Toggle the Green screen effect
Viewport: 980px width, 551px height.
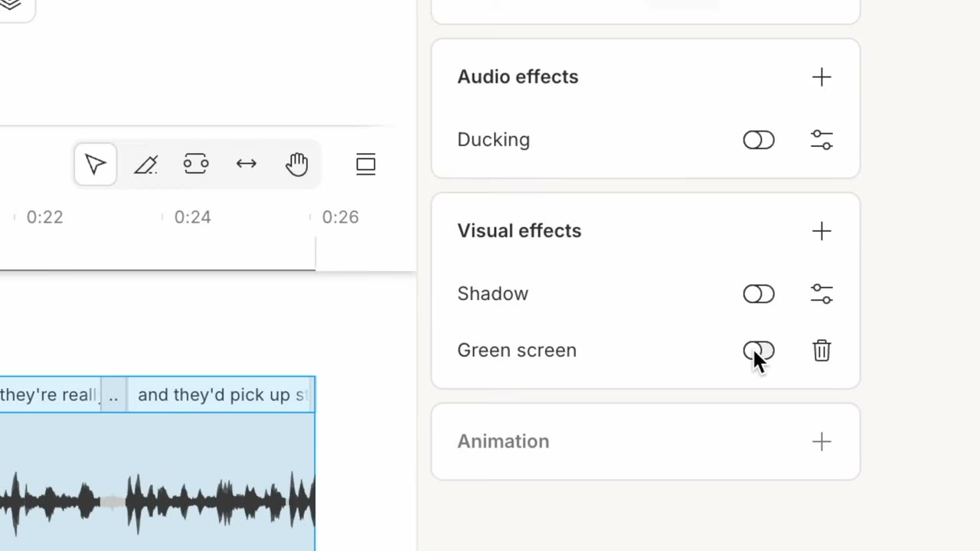pyautogui.click(x=759, y=350)
